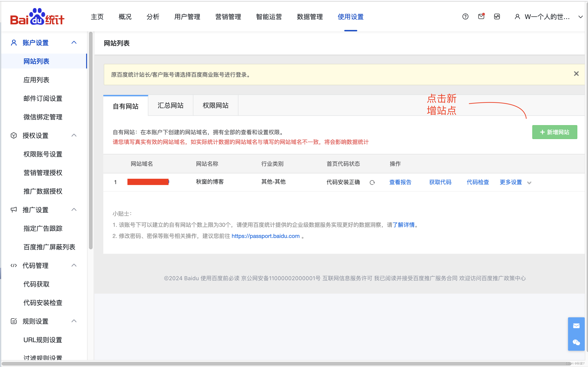Image resolution: width=588 pixels, height=367 pixels.
Task: Click the 推广设置 megaphone icon
Action: coord(14,210)
